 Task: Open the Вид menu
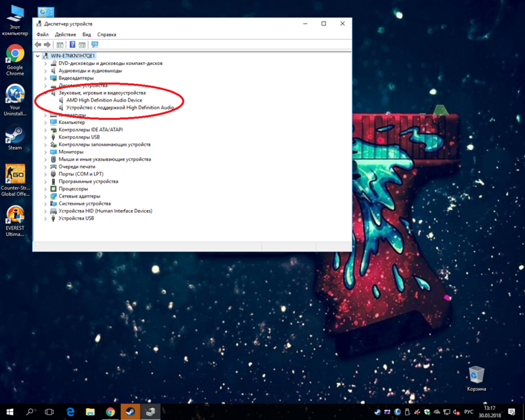click(x=87, y=35)
